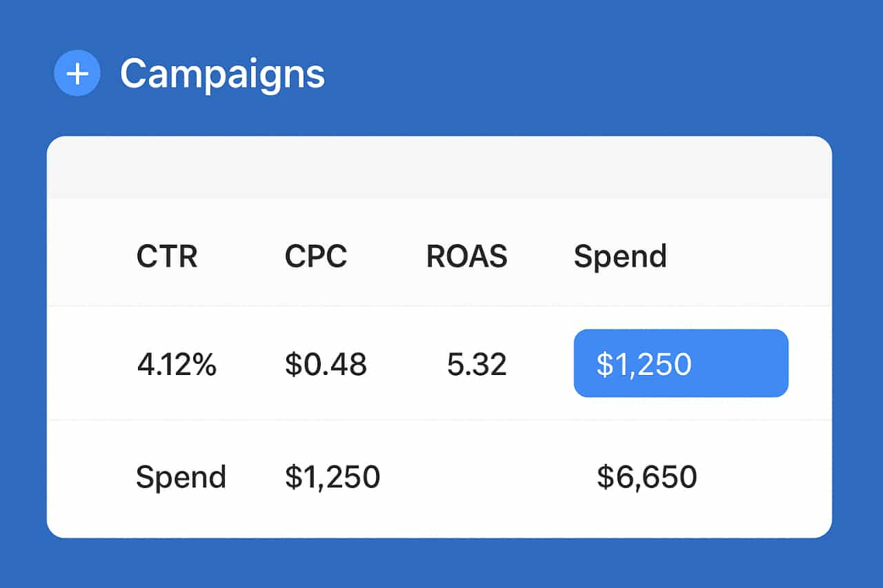Select the CTR column header
The height and width of the screenshot is (588, 883).
click(x=167, y=256)
